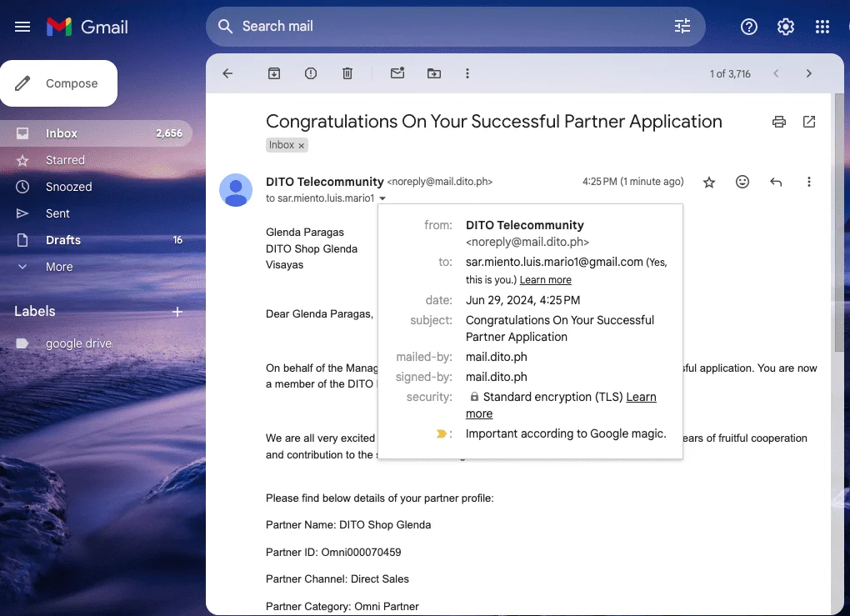Screen dimensions: 850x616
Task: Toggle importance marker in details popup
Action: (x=442, y=433)
